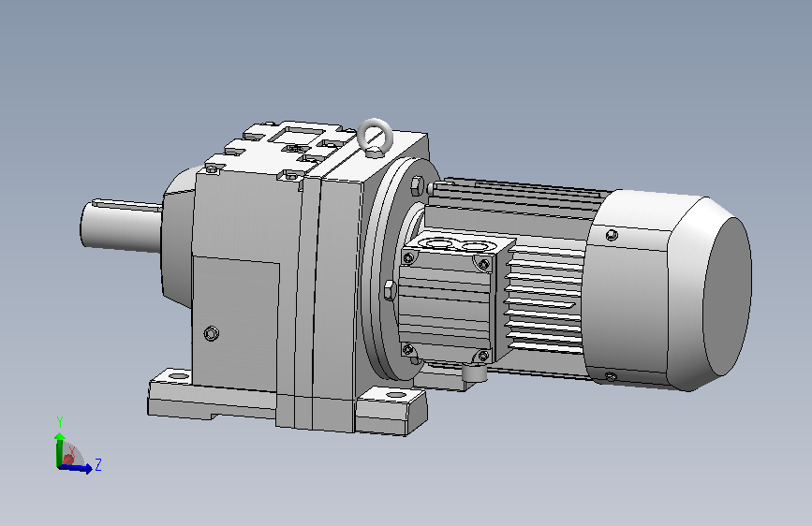Select rectangular inspection recess on gearbox top
812x526 pixels.
pos(295,136)
